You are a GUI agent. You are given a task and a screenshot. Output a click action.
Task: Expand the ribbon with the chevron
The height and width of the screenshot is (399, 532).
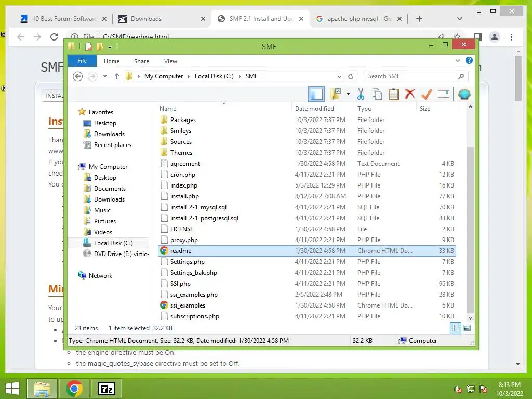click(457, 61)
